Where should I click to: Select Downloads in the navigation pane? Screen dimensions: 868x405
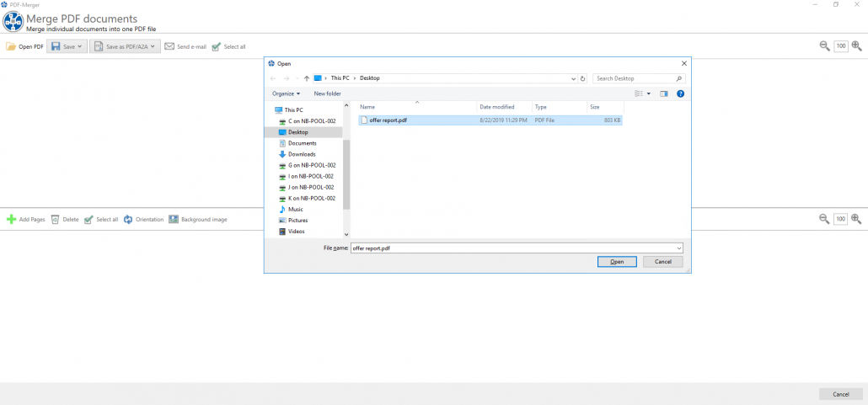point(302,154)
